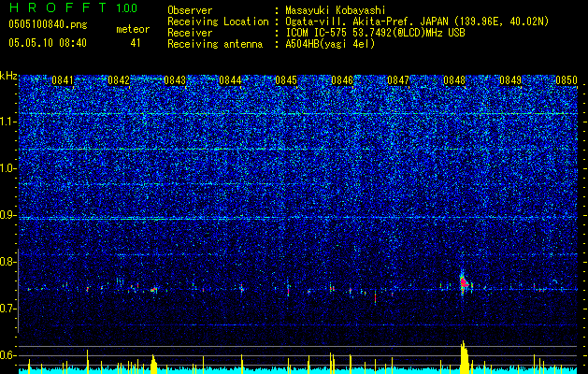The width and height of the screenshot is (588, 374).
Task: Click the strong red meteor echo near 0848
Action: click(x=464, y=282)
